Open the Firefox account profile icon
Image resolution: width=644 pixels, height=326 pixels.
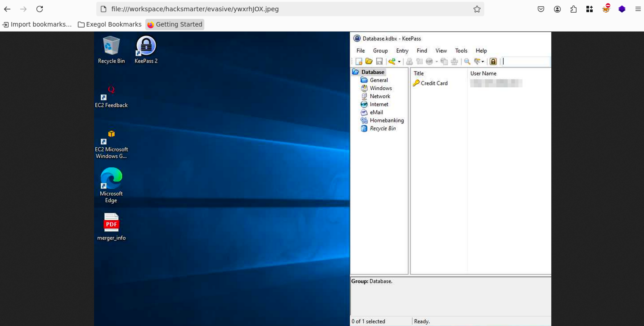(557, 9)
